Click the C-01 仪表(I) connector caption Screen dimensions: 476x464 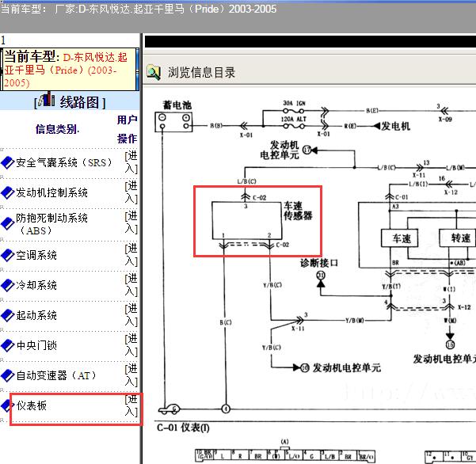click(x=183, y=428)
